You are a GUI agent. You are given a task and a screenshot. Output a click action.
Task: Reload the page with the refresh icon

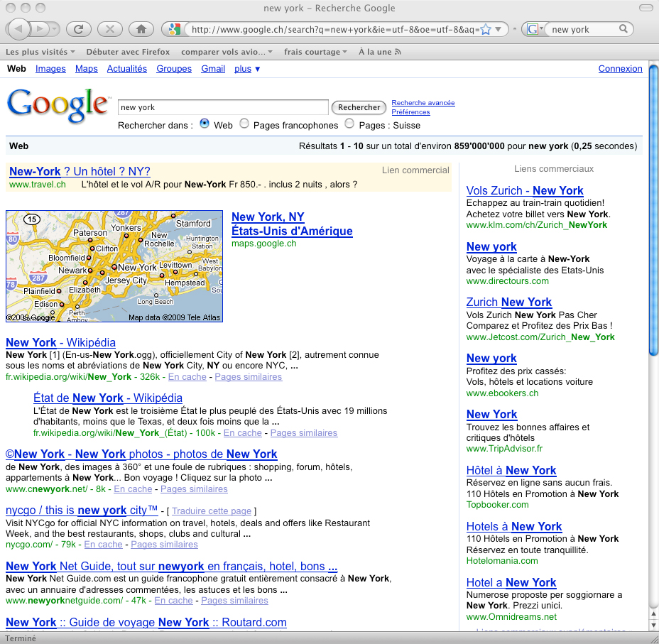pyautogui.click(x=79, y=29)
